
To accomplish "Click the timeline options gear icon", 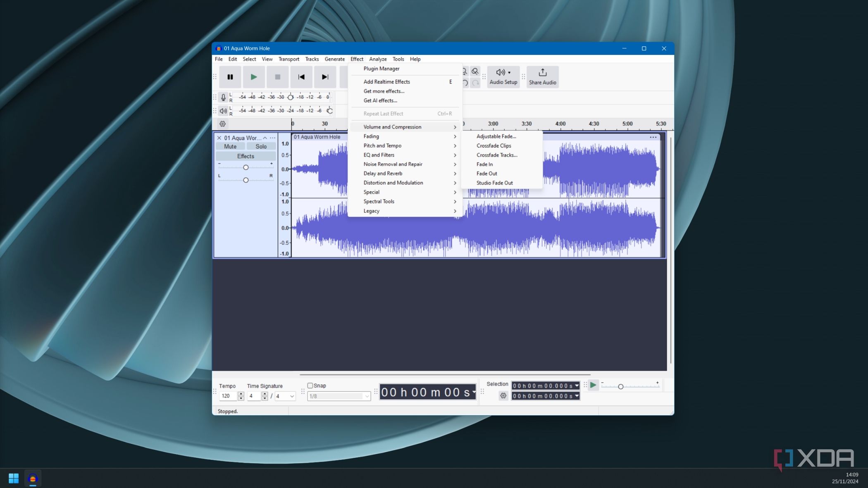I will pos(222,124).
